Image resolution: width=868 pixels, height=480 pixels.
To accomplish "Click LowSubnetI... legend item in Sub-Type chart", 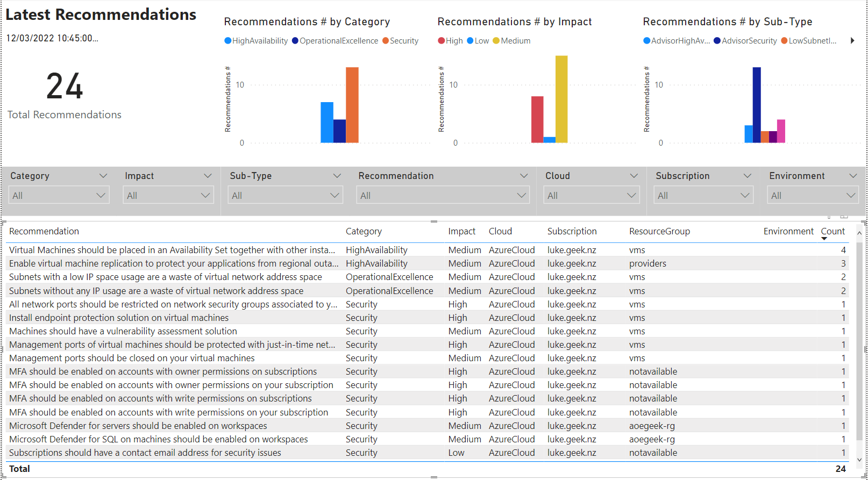I will point(809,41).
